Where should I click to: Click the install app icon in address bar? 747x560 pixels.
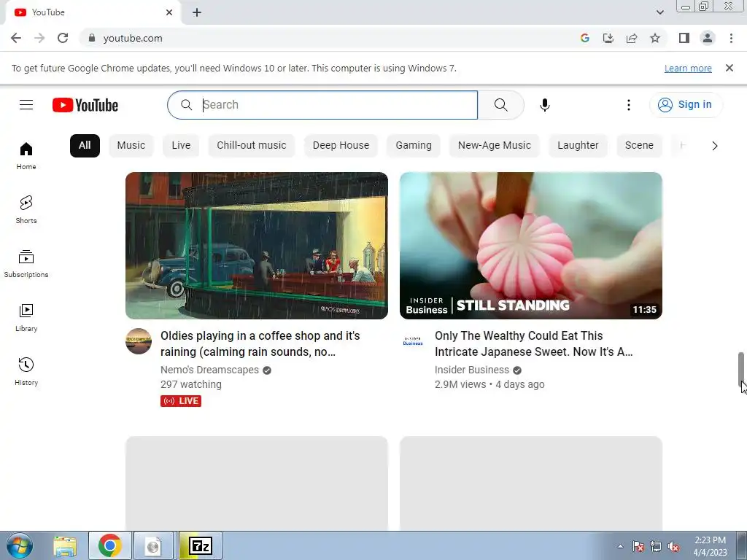608,38
